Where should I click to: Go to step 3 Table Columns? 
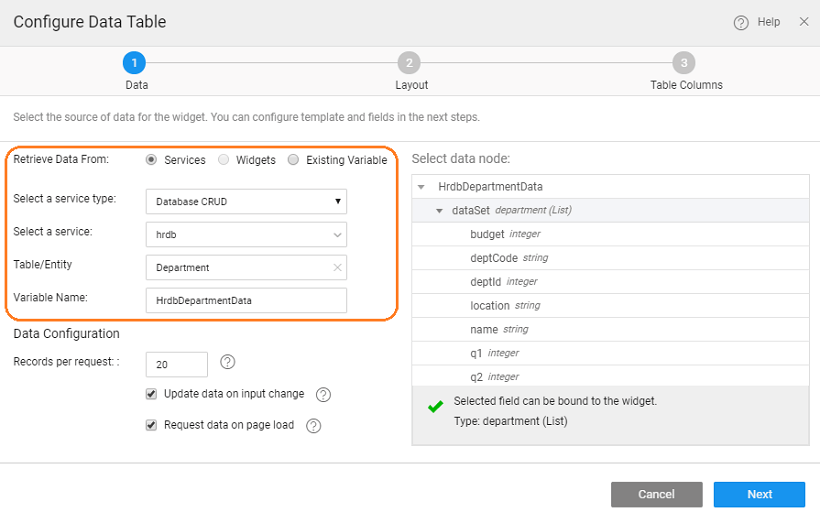(x=684, y=63)
